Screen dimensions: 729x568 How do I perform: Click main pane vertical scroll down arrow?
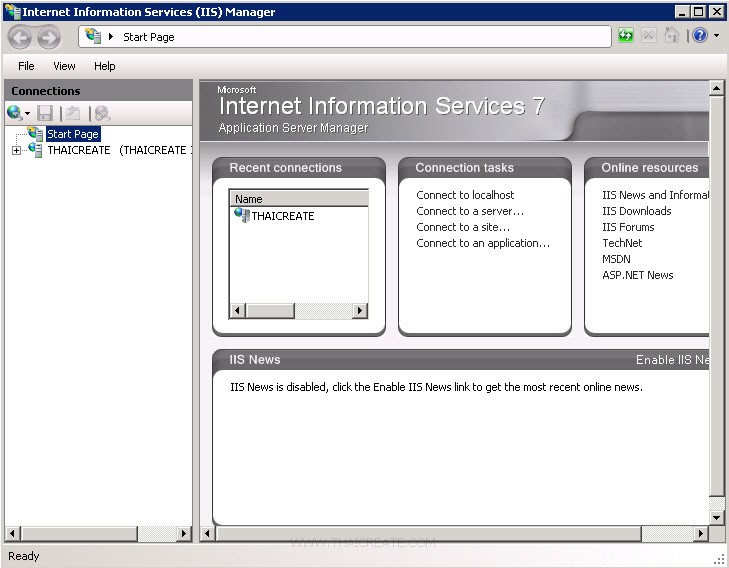point(716,517)
